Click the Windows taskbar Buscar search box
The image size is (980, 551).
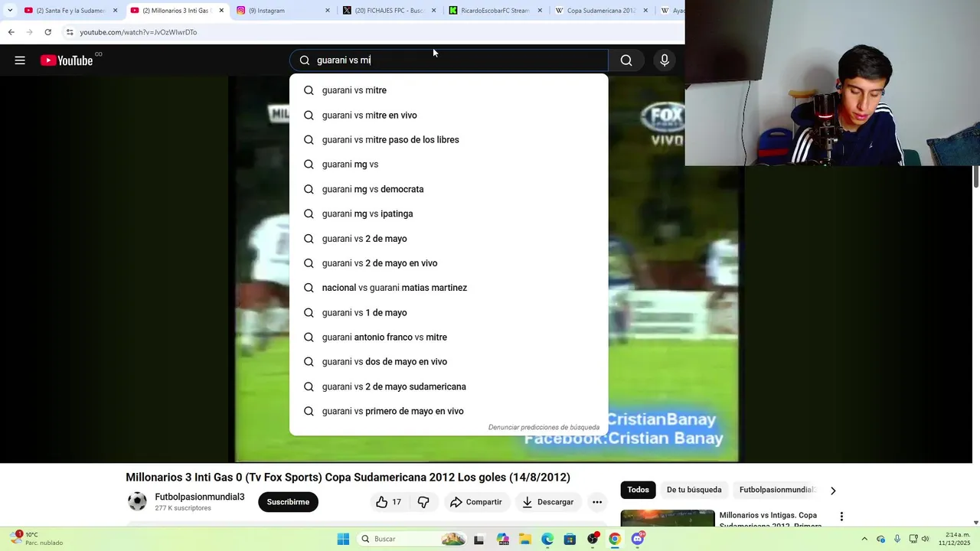[x=412, y=539]
